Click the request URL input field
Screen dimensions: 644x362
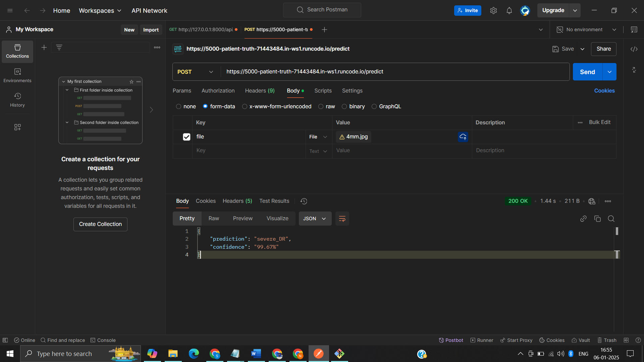(x=395, y=72)
